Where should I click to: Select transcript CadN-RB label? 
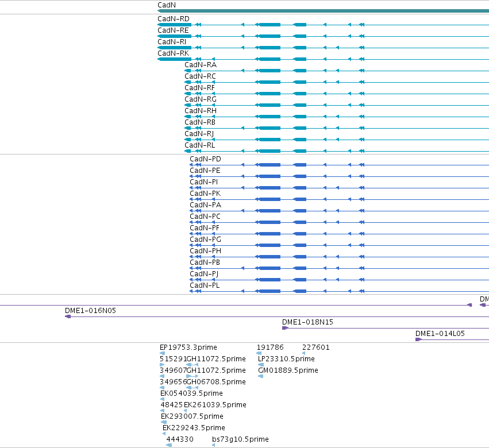click(x=200, y=122)
